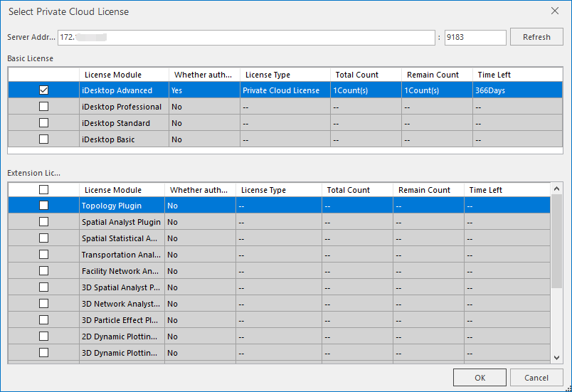
Task: Check the iDesktop Professional checkbox
Action: (44, 107)
